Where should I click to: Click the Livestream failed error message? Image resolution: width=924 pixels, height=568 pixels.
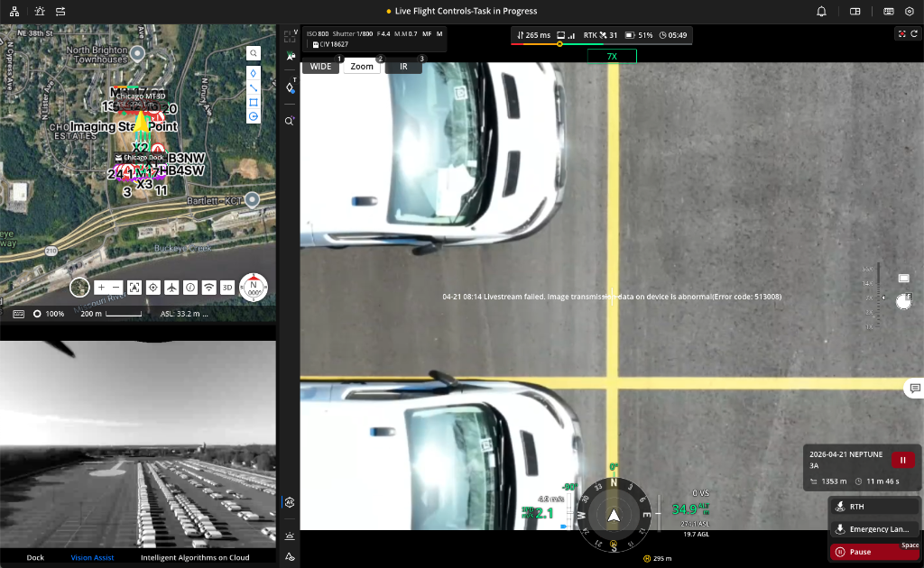(x=612, y=297)
